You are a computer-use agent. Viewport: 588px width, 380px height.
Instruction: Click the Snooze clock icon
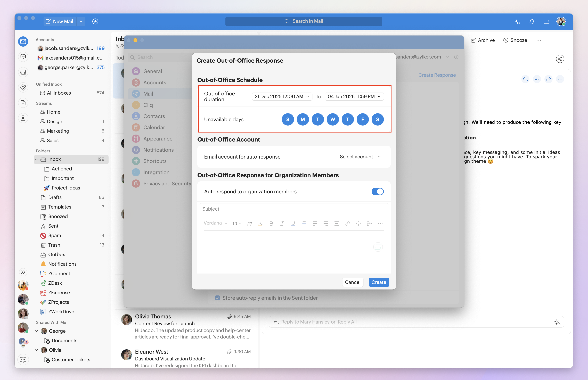506,40
